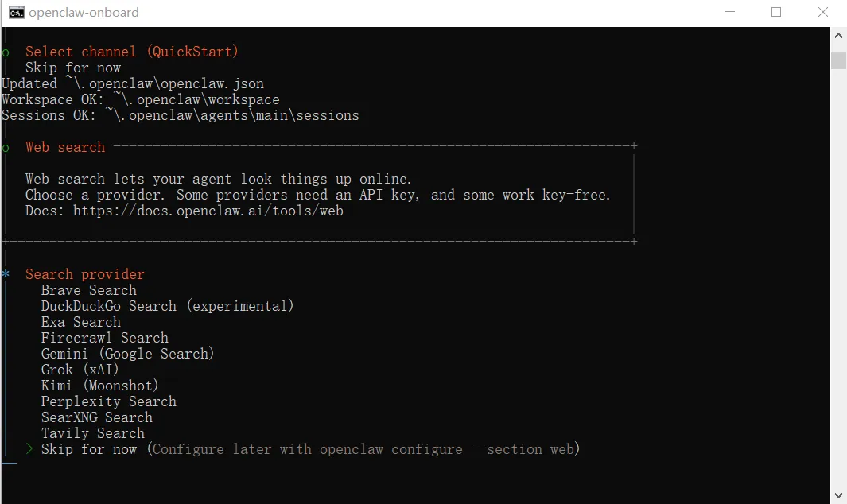The width and height of the screenshot is (847, 504).
Task: Maximize the console window
Action: (x=776, y=12)
